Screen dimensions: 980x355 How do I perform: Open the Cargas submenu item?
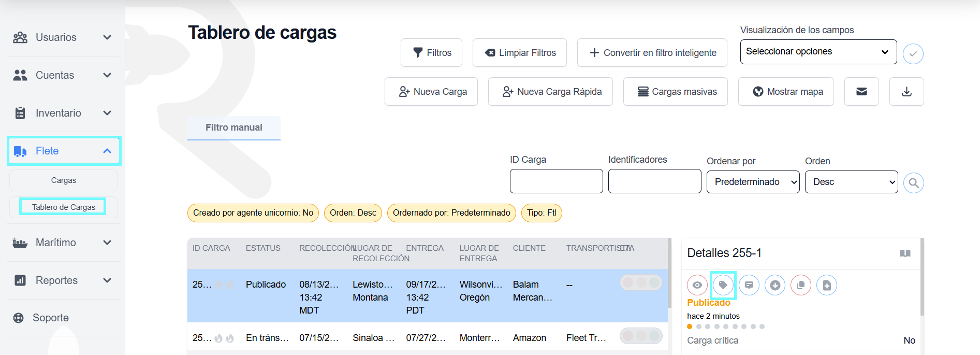pyautogui.click(x=64, y=180)
